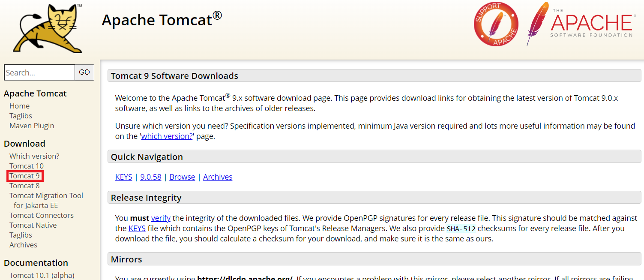644x280 pixels.
Task: Click the Tomcat cat logo
Action: [x=46, y=28]
